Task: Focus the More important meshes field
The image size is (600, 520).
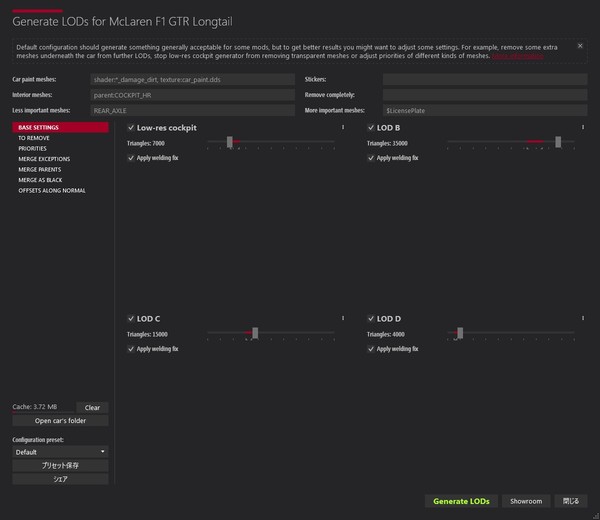Action: 485,110
